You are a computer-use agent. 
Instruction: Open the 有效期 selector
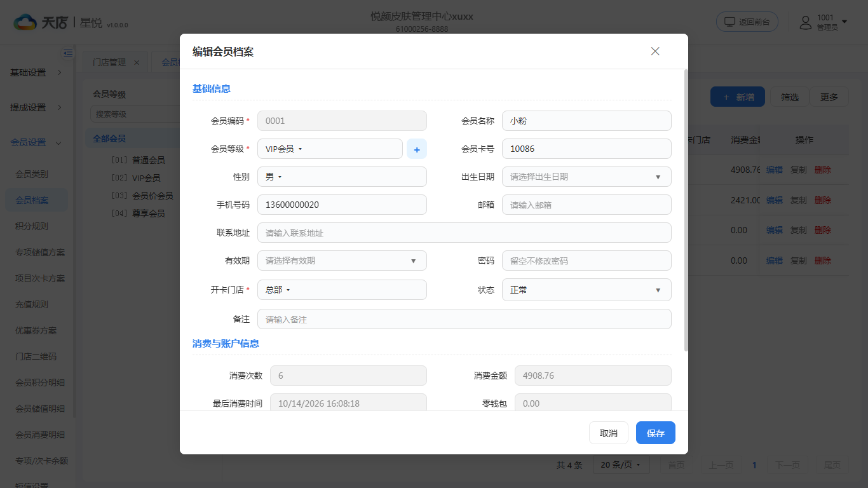pos(342,261)
